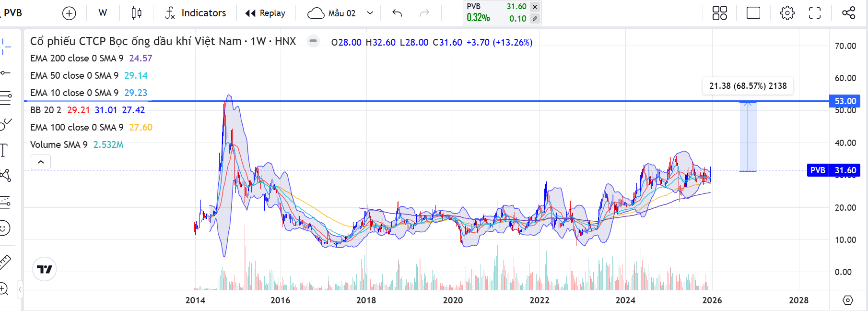Click the blue price range measurement box
Viewport: 868px width, 311px height.
coord(748,137)
